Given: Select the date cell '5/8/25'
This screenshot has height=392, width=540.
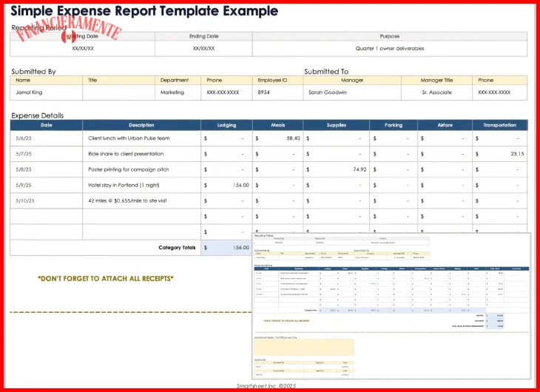Looking at the screenshot, I should [46, 169].
